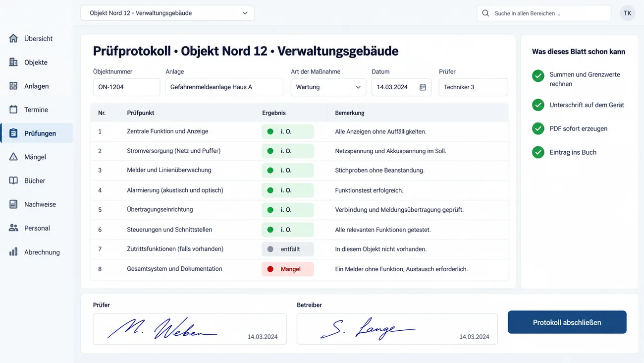The image size is (644, 363).
Task: Click i. O. result for Melder und Linienüberwachung
Action: point(287,170)
